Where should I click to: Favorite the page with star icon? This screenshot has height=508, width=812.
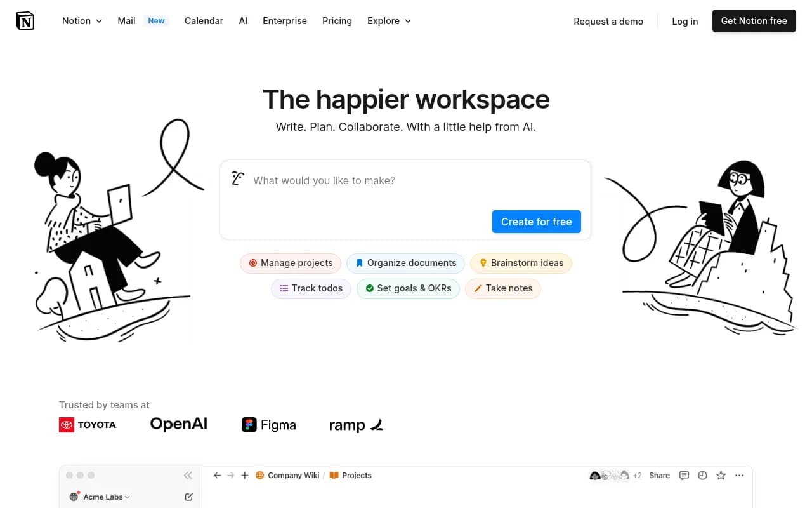click(x=721, y=475)
